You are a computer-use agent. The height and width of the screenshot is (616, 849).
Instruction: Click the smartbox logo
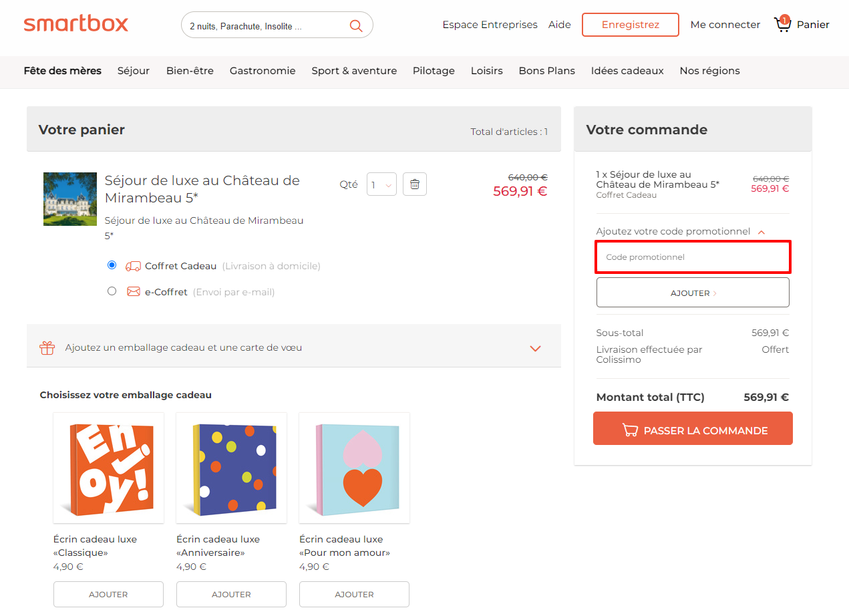(x=76, y=24)
